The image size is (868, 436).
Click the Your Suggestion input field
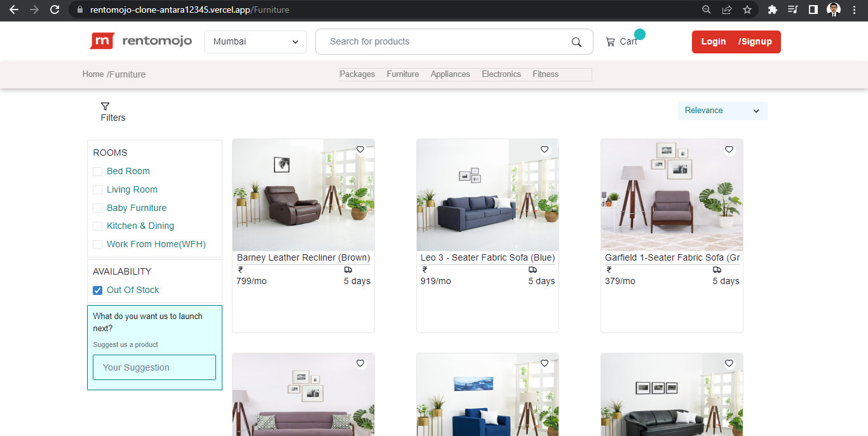154,367
